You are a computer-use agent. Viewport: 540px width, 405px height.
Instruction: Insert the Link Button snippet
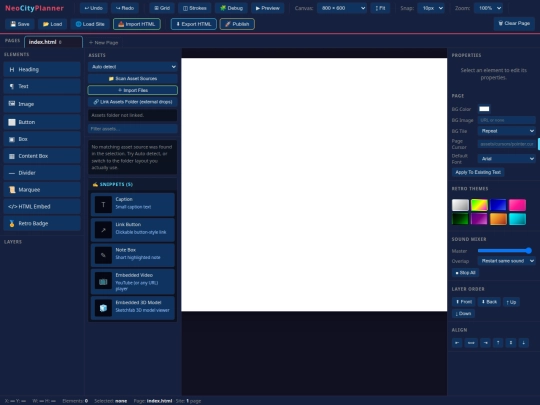(133, 230)
